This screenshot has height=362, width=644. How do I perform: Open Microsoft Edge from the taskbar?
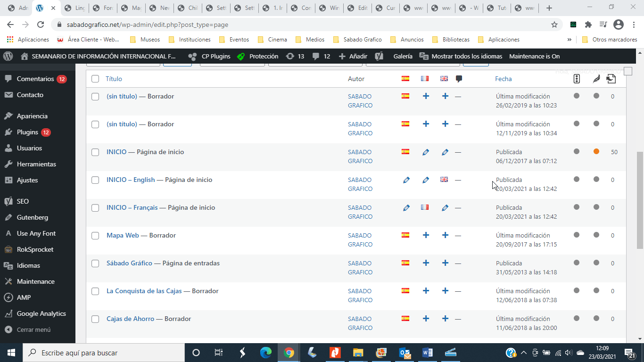coord(266,353)
